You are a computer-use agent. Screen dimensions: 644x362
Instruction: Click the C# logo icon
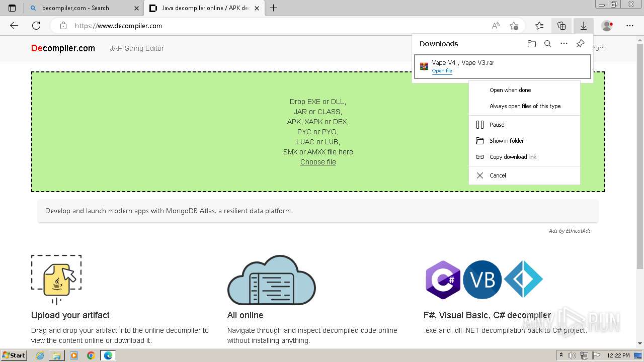(x=443, y=280)
